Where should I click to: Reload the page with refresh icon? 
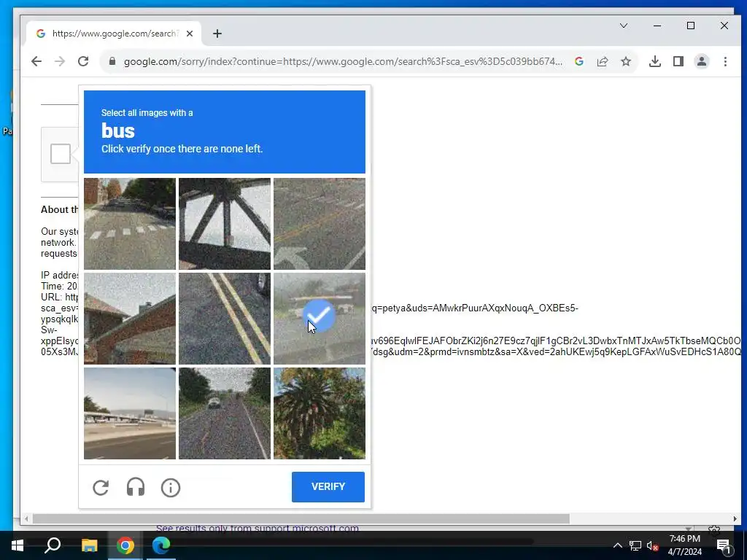pos(83,61)
